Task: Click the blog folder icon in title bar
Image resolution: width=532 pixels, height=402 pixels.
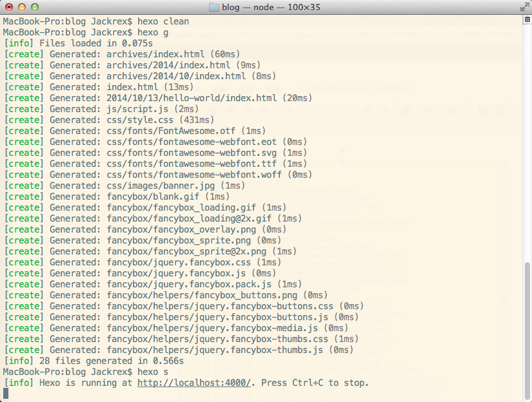Action: click(213, 7)
